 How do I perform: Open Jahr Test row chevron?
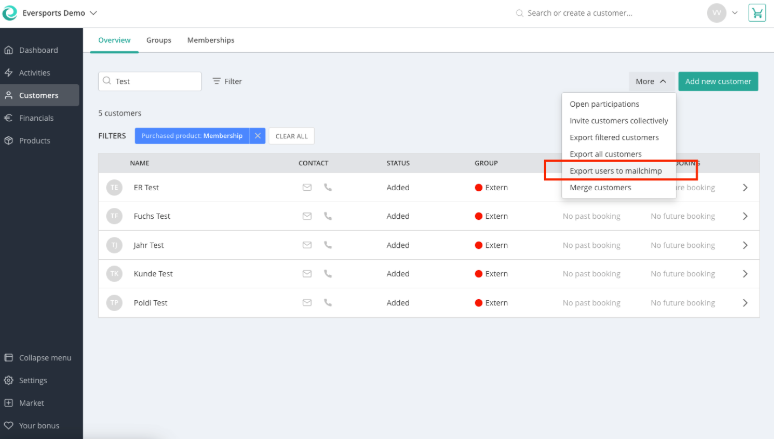[x=745, y=245]
